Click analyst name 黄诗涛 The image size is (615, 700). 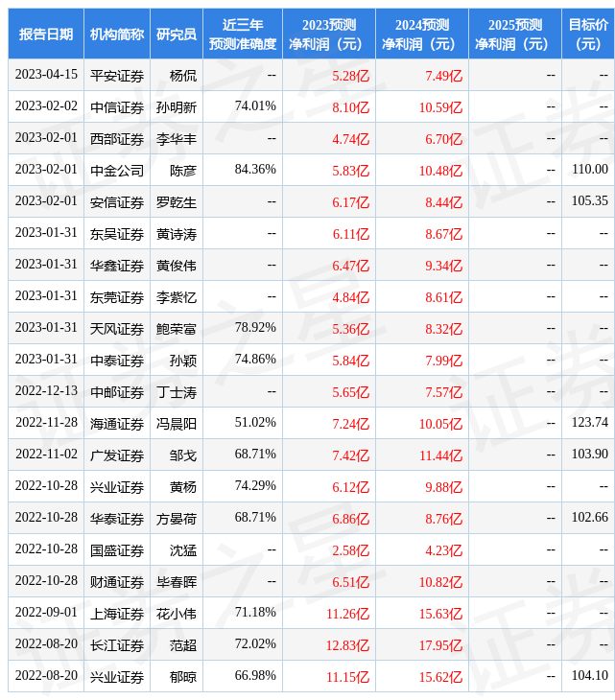point(177,234)
